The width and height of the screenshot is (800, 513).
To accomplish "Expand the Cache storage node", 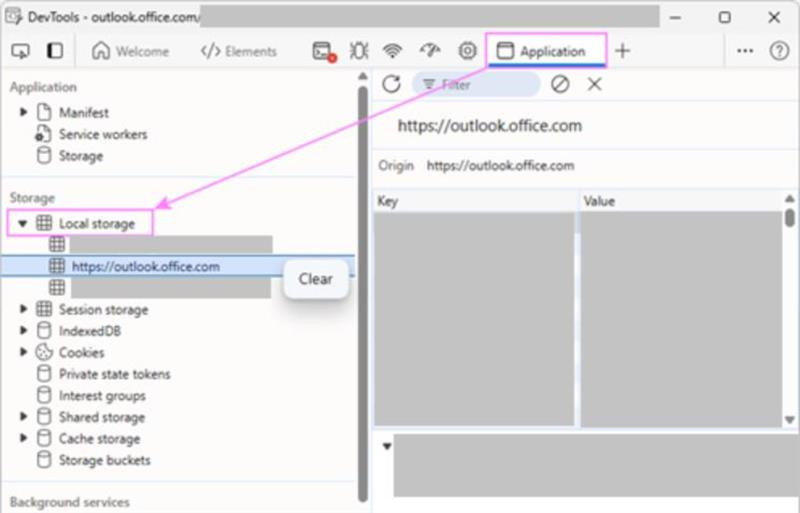I will [23, 438].
